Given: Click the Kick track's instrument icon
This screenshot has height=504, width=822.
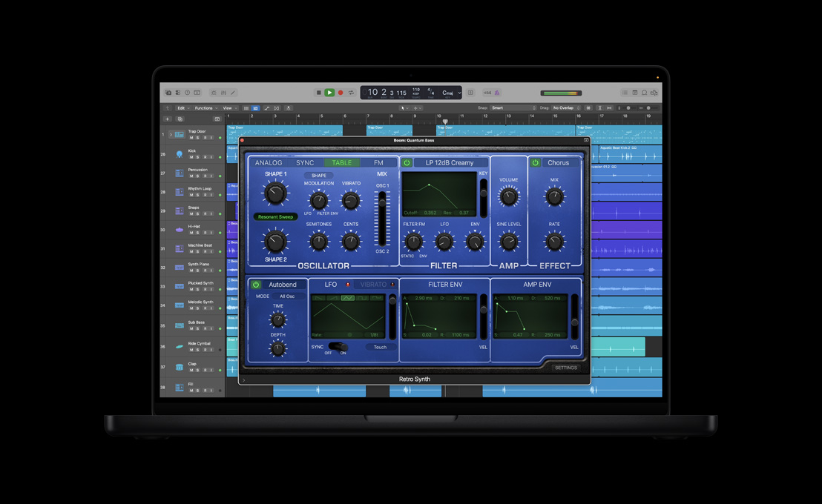Looking at the screenshot, I should (x=179, y=153).
